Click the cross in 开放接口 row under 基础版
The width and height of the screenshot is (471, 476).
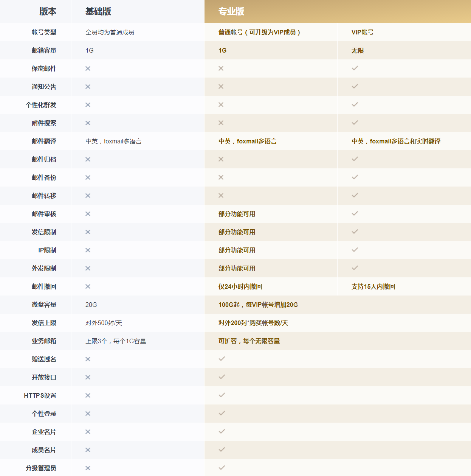tap(88, 377)
